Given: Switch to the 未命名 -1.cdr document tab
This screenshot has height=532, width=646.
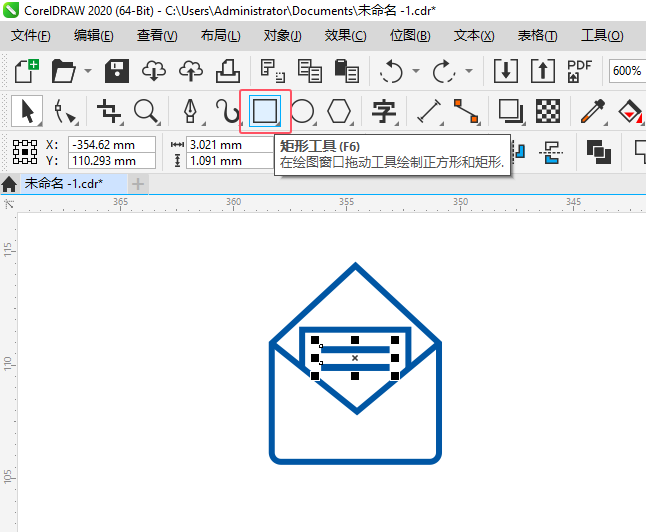Looking at the screenshot, I should 64,183.
